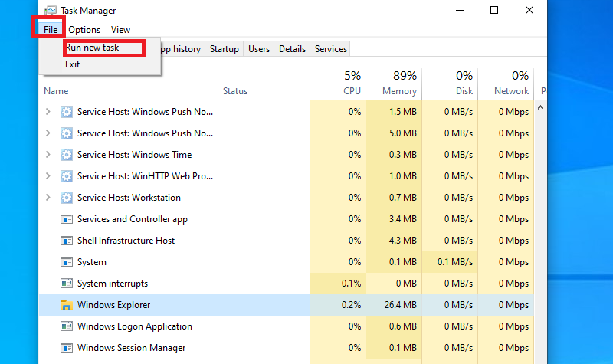The height and width of the screenshot is (364, 613).
Task: Expand the Service Host: Workstation group
Action: (48, 198)
